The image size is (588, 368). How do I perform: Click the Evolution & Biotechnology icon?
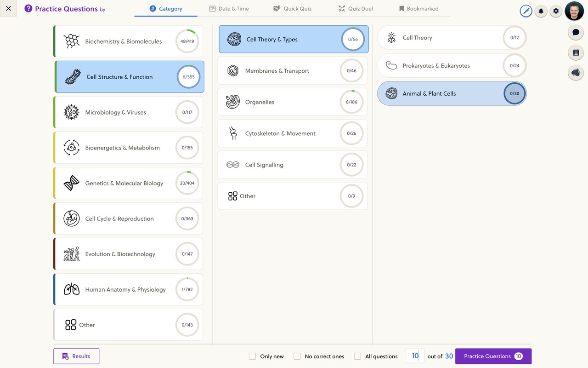tap(72, 254)
